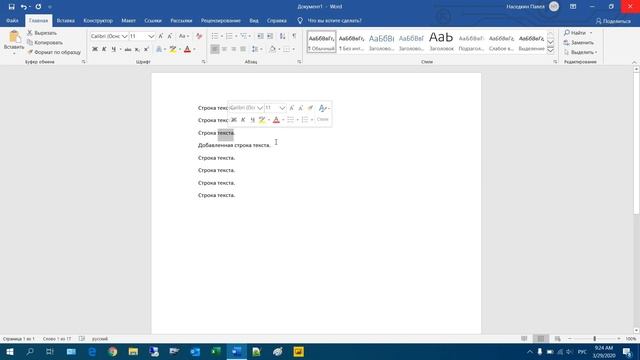The height and width of the screenshot is (360, 640).
Task: Increase paragraph indent
Action: click(270, 36)
